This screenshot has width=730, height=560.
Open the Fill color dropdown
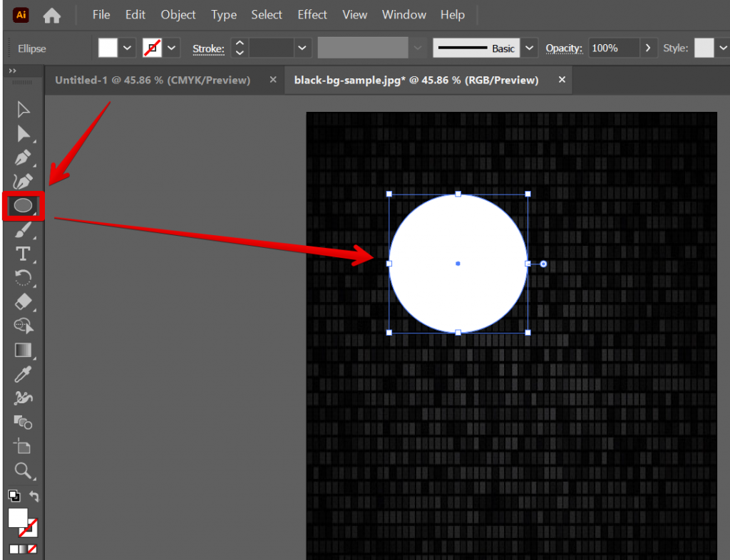click(126, 48)
